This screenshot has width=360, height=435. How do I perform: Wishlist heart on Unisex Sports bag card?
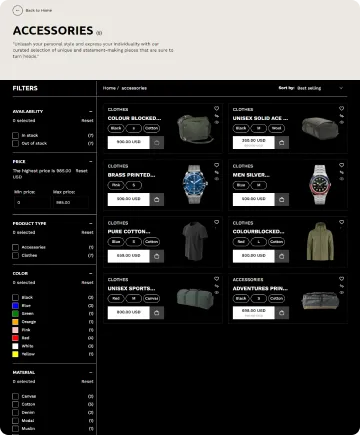tap(216, 279)
